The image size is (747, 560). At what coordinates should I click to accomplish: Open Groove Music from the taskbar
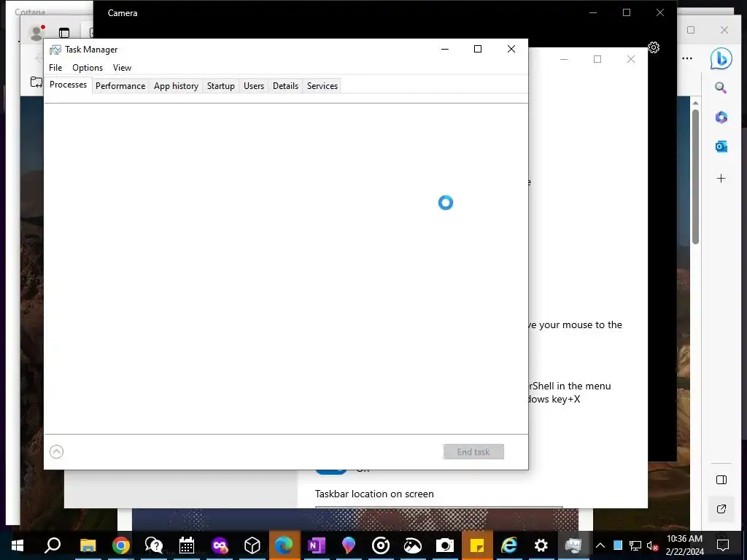pos(381,545)
